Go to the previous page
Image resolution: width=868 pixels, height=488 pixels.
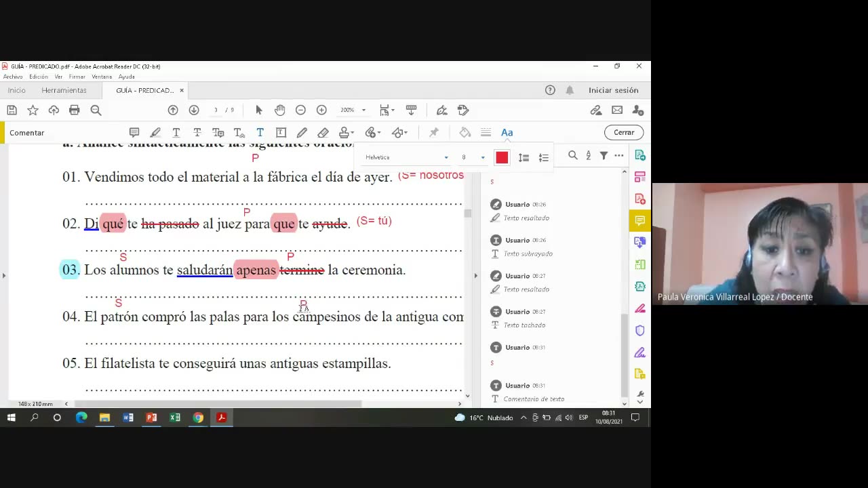pyautogui.click(x=173, y=110)
